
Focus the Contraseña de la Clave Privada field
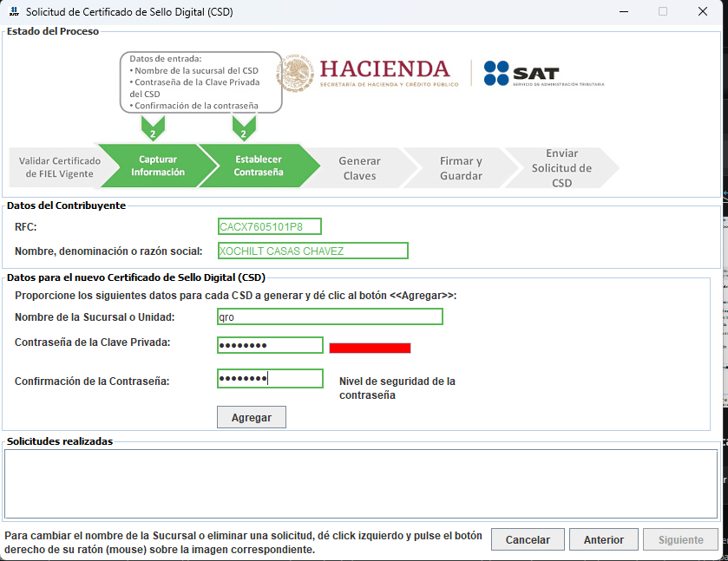pos(270,345)
